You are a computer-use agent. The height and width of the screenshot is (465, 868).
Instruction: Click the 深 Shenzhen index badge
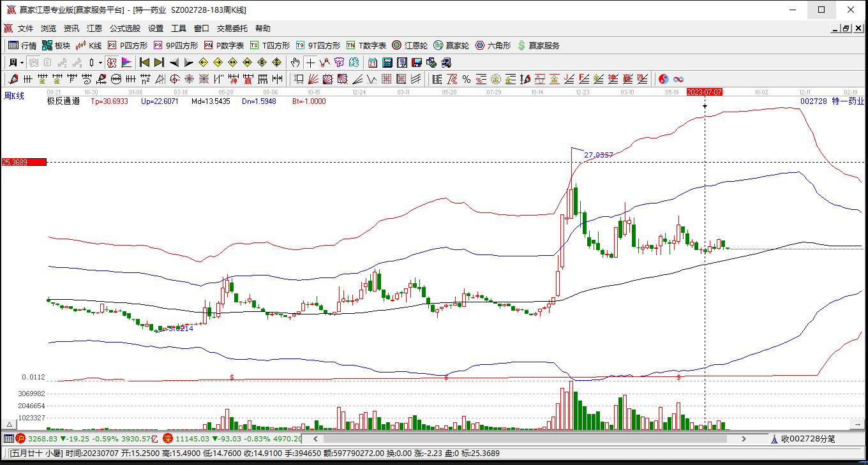(x=168, y=439)
